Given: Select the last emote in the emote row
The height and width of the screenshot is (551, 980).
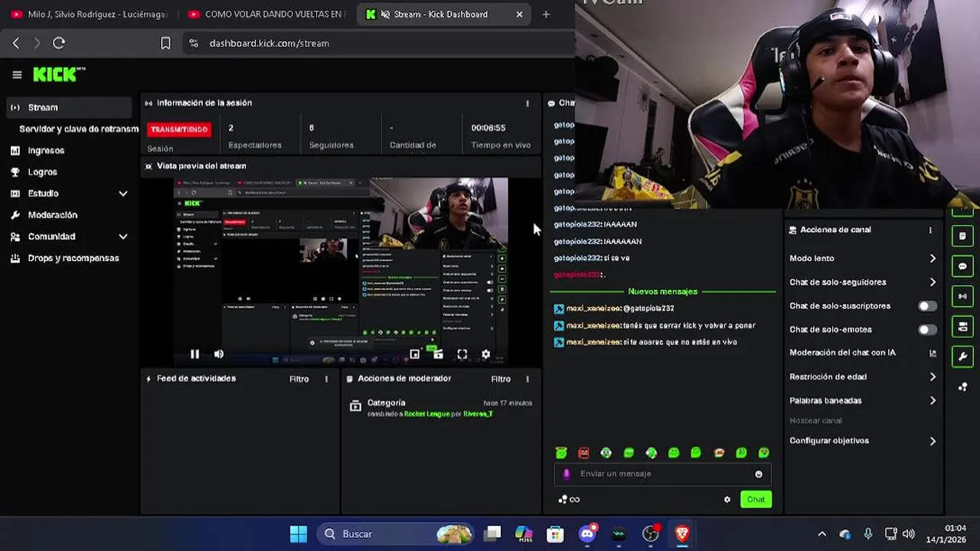Looking at the screenshot, I should (x=763, y=453).
